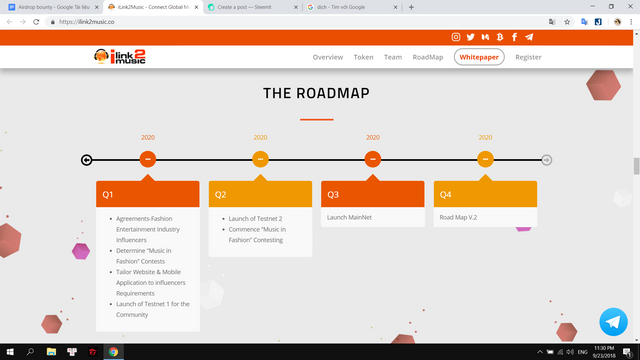Click the translate page icon in address bar

click(552, 22)
